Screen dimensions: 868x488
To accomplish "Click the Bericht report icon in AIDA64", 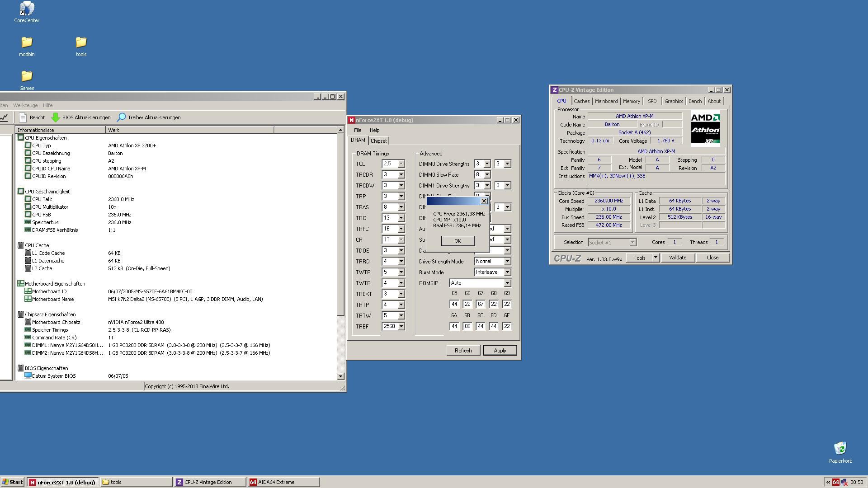I will click(23, 117).
